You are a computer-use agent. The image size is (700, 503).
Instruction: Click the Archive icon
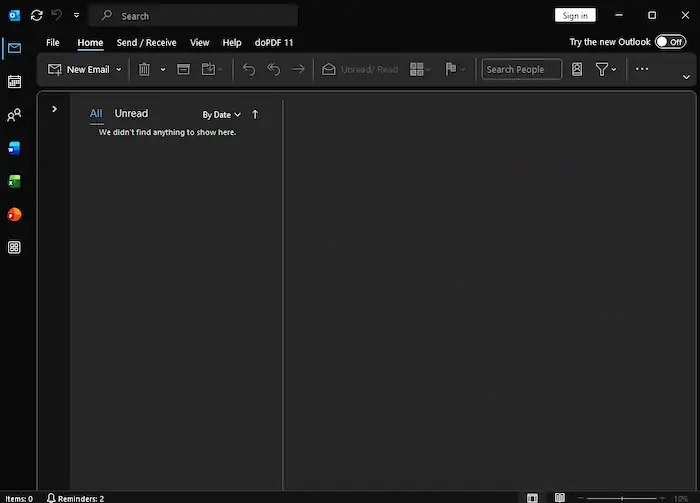(183, 69)
